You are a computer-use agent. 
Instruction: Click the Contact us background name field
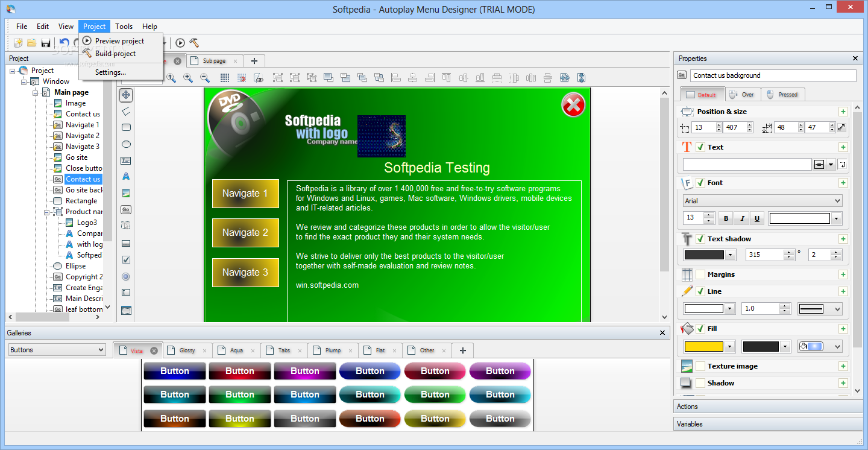[773, 75]
